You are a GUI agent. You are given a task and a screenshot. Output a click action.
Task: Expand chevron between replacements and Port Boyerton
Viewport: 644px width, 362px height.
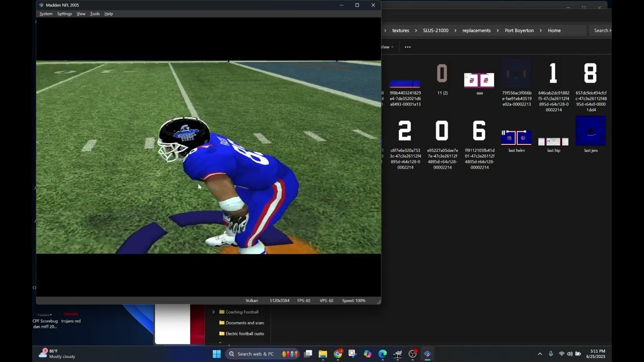tap(498, 31)
